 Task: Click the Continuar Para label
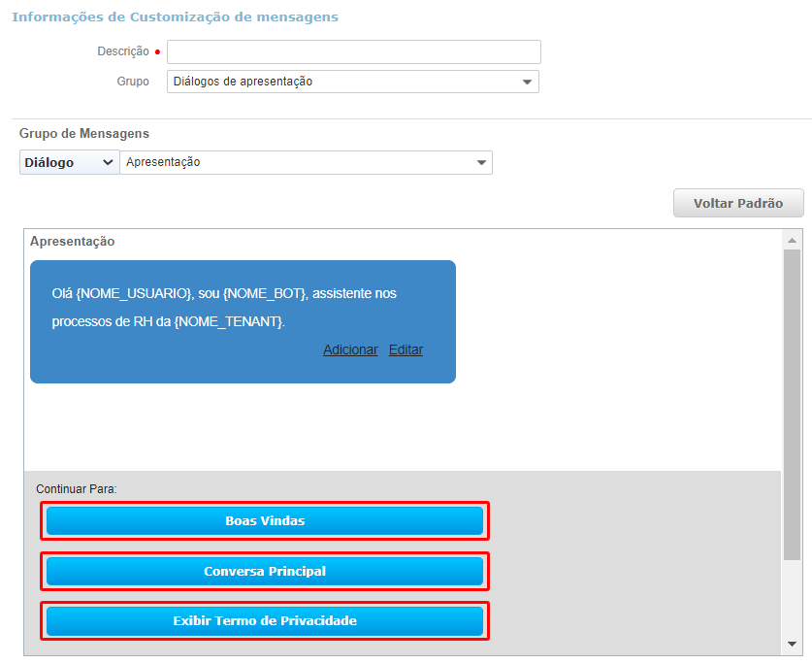[x=76, y=488]
